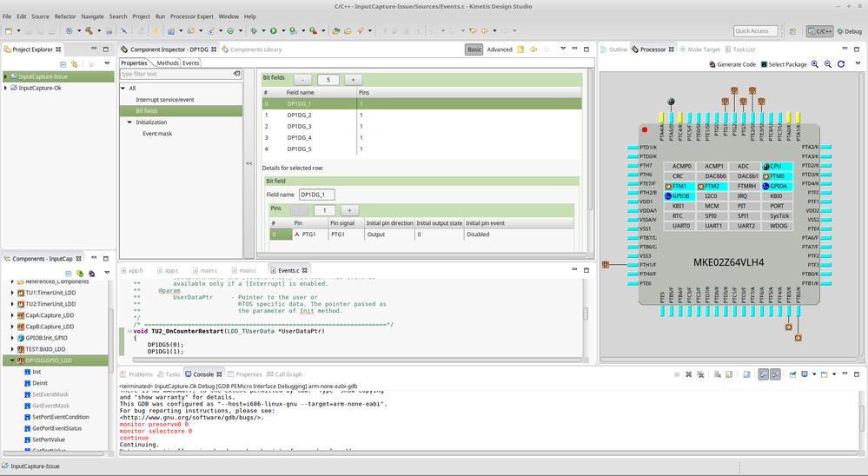Collapse the DP1DG:GPIO_LDD component node
868x476 pixels.
click(12, 360)
